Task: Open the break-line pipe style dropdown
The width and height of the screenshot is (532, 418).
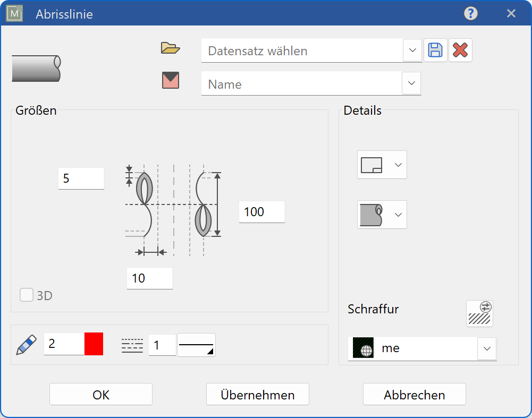Action: click(382, 215)
